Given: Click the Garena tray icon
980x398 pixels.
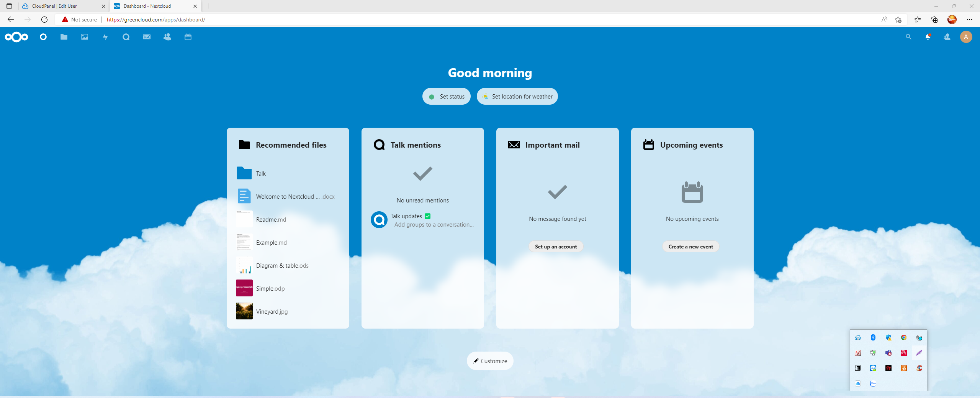Looking at the screenshot, I should point(888,368).
